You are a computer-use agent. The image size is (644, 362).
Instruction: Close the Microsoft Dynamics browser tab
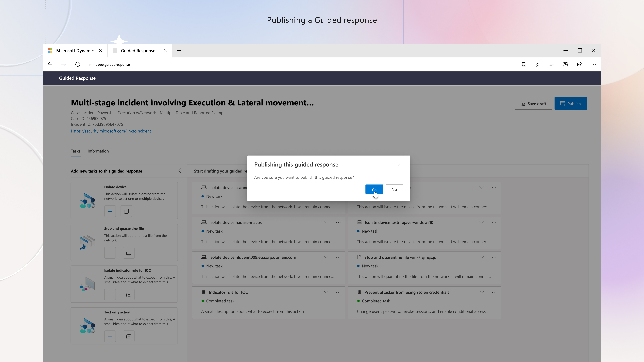tap(101, 51)
